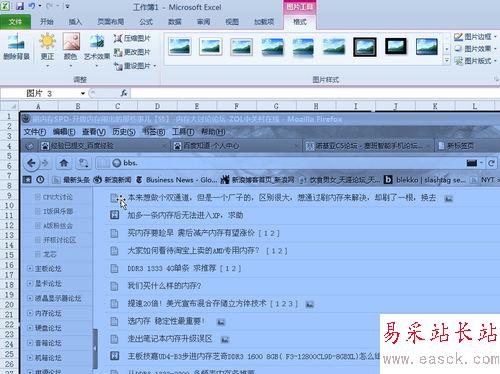Select row 1 header
This screenshot has height=374, width=500.
pyautogui.click(x=9, y=116)
